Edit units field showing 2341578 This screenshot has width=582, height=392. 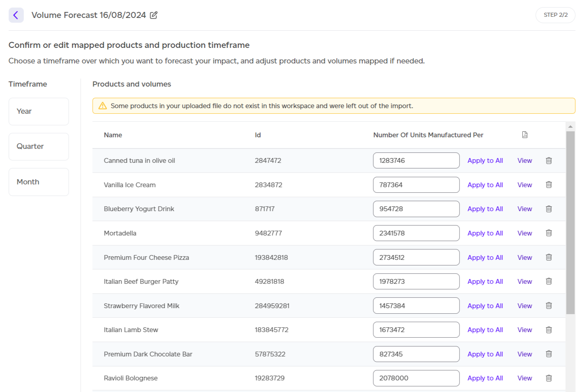416,233
